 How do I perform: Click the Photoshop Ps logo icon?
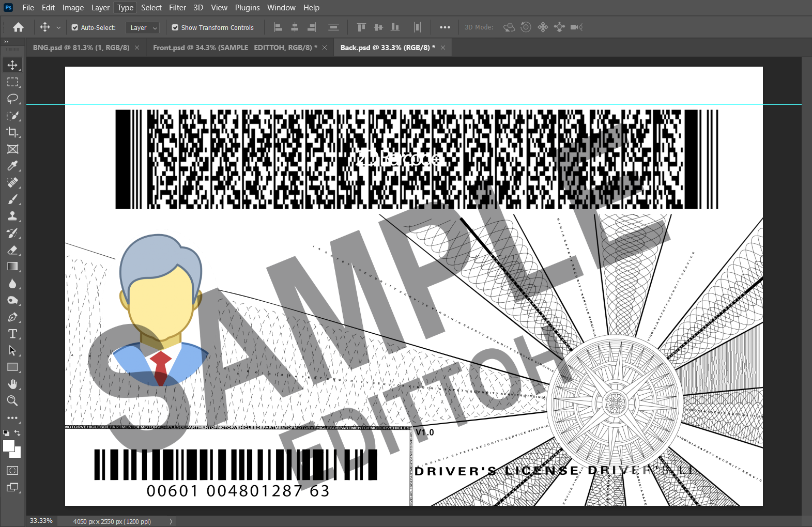(8, 8)
